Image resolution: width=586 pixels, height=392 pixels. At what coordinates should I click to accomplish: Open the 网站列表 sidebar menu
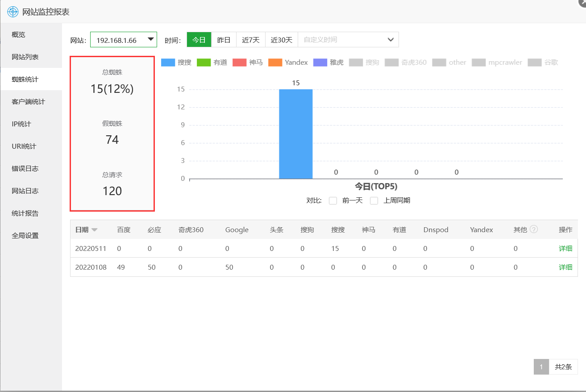pos(31,57)
